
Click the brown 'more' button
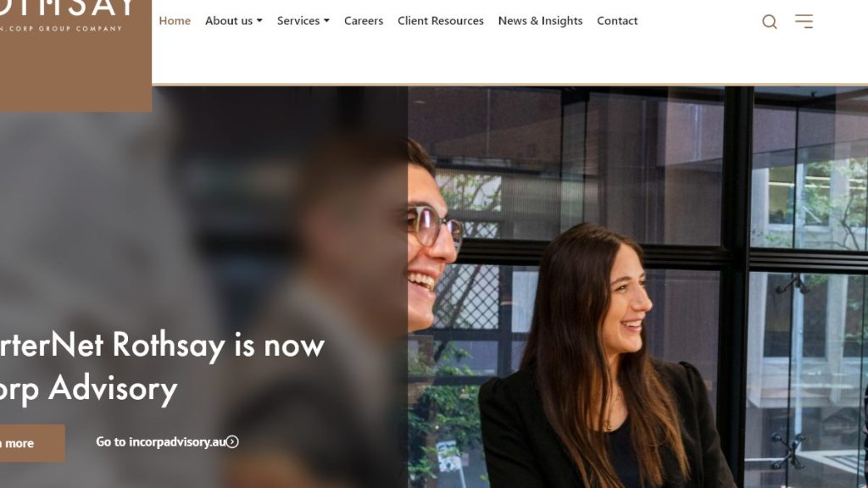32,443
